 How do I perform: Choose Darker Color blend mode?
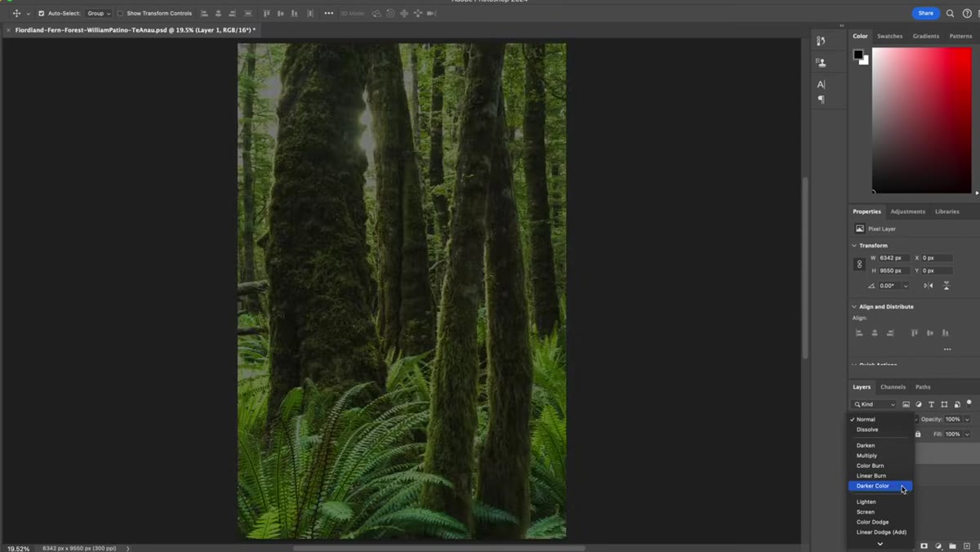point(880,486)
